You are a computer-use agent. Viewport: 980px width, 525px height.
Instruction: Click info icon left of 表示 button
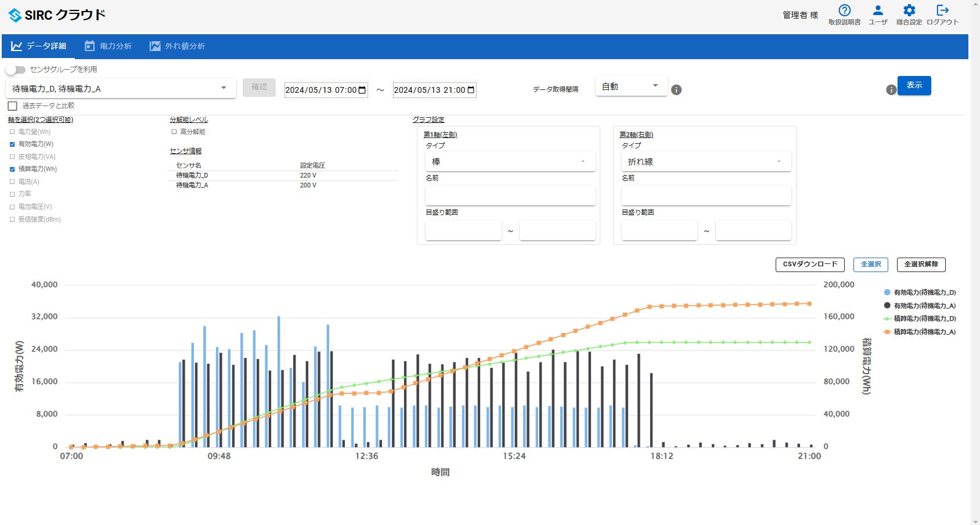[891, 90]
